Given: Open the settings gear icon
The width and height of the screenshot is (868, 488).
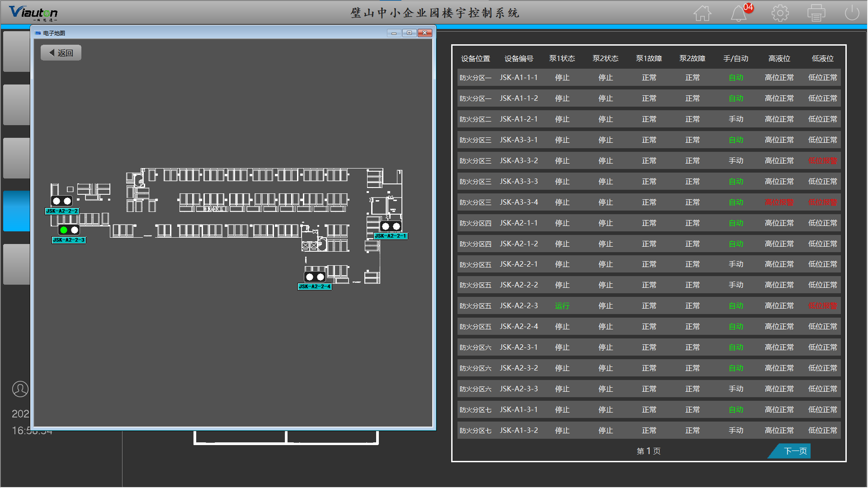Looking at the screenshot, I should 780,13.
